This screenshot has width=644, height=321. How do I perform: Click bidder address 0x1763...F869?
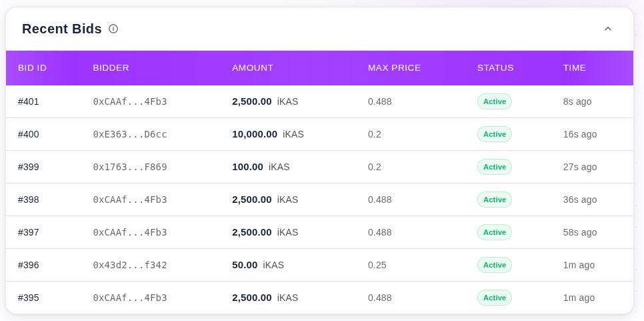click(130, 167)
